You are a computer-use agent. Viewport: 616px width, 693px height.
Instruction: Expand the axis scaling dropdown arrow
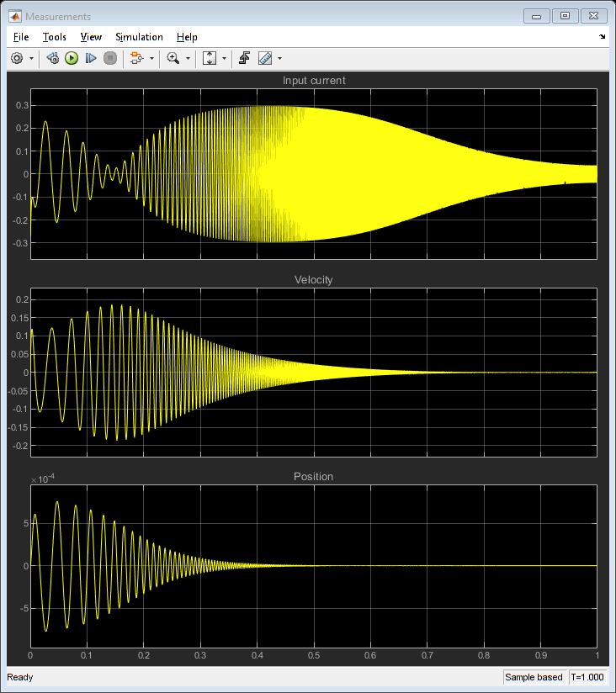pyautogui.click(x=224, y=58)
